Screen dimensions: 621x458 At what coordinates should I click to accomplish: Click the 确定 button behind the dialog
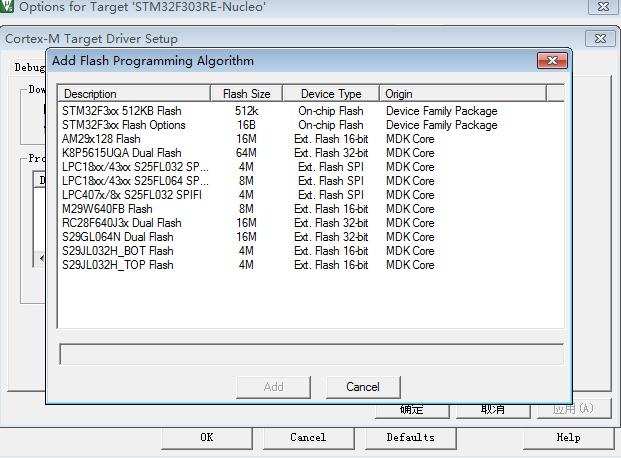[x=412, y=410]
